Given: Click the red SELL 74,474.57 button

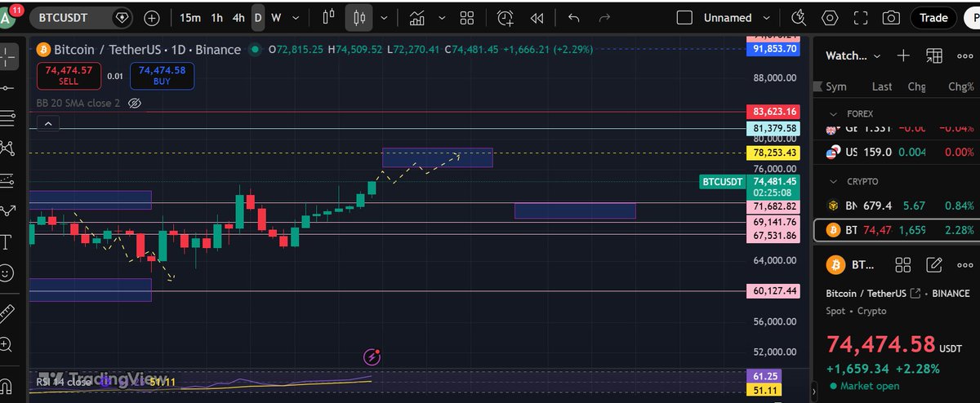Looking at the screenshot, I should point(69,76).
